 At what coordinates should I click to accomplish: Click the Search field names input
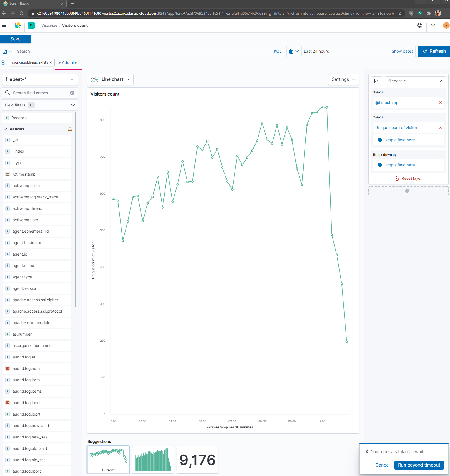(x=40, y=93)
